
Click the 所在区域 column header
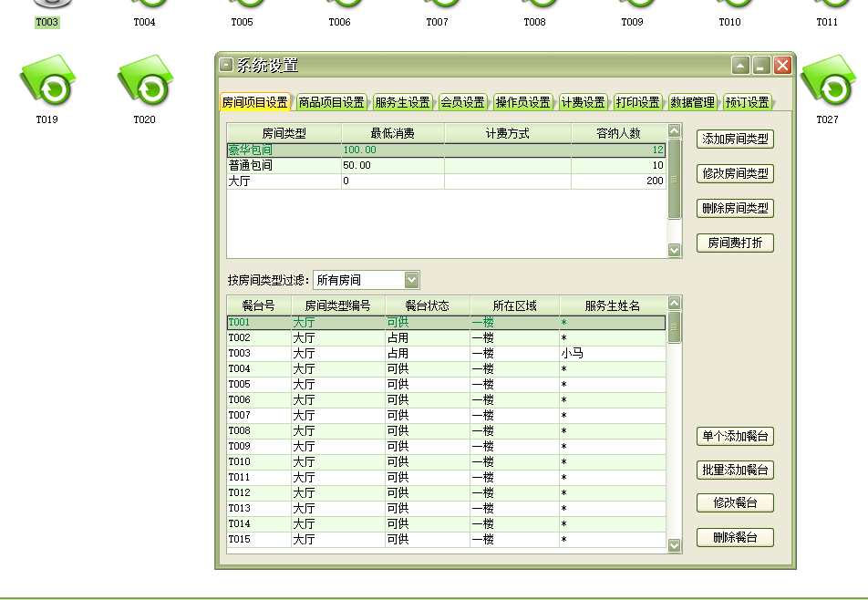[515, 306]
